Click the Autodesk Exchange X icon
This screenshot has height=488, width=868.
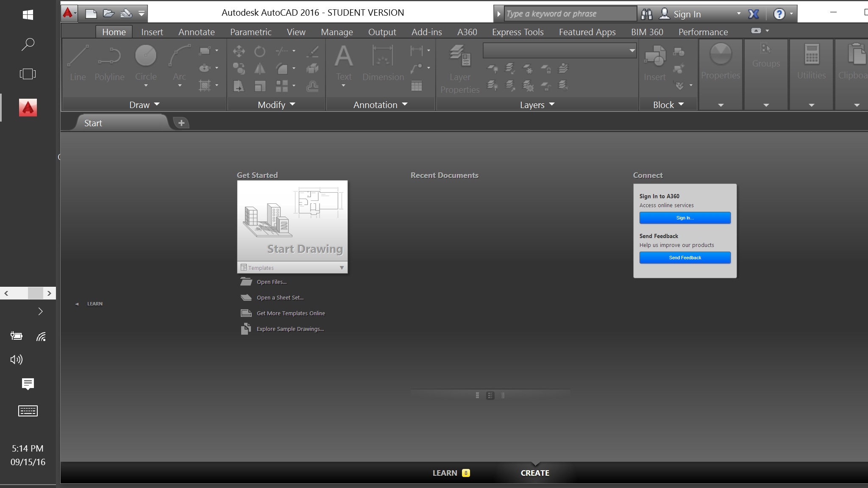tap(754, 14)
